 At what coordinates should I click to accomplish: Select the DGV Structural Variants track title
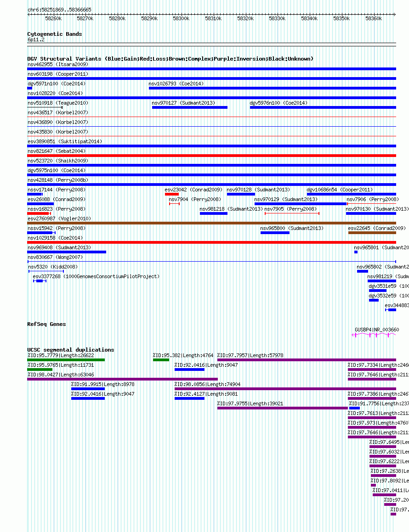click(x=170, y=59)
